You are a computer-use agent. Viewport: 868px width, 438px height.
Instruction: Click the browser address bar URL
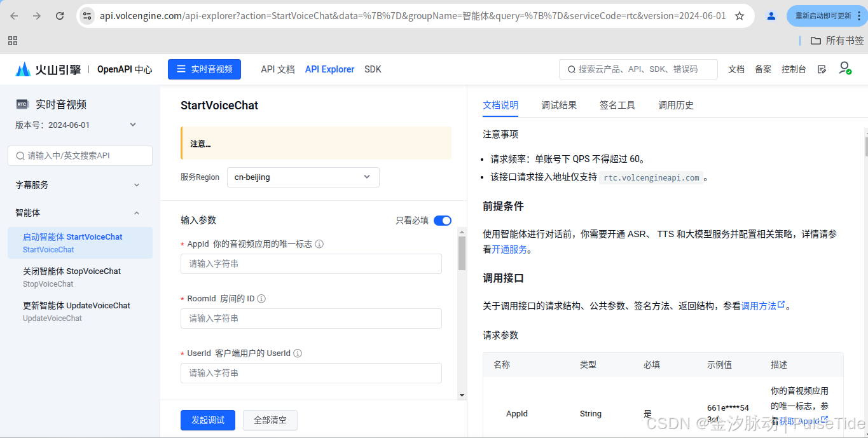pyautogui.click(x=413, y=16)
